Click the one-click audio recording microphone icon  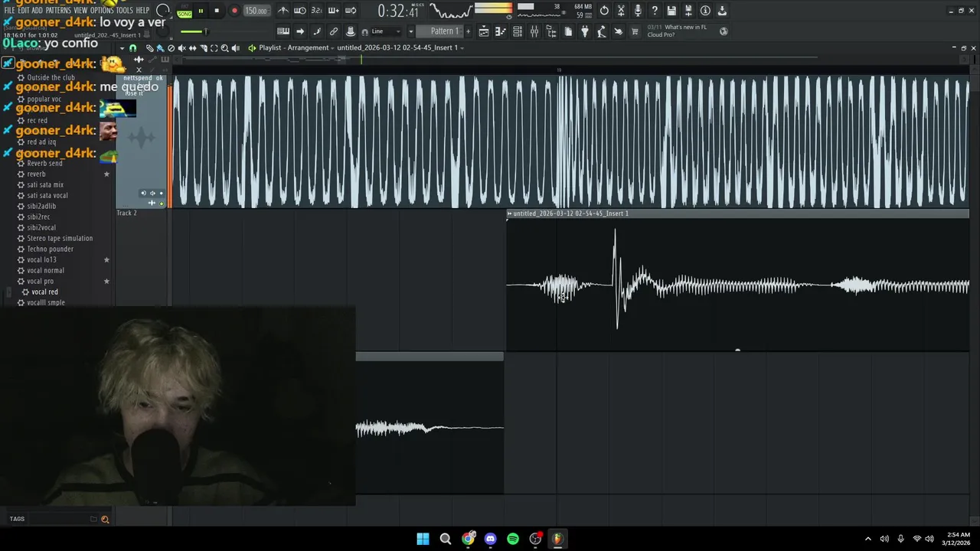(x=638, y=11)
